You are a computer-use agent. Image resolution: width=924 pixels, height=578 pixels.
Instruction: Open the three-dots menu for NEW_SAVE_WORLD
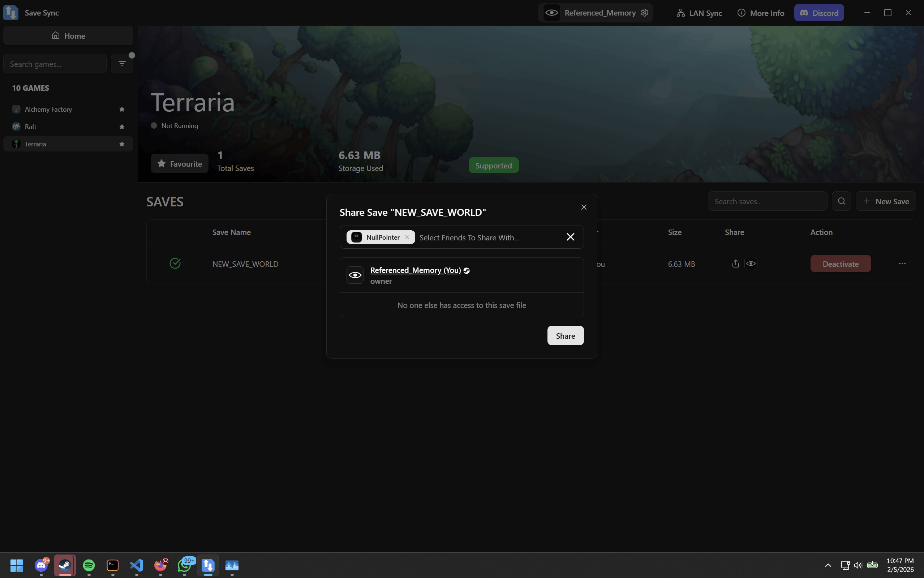tap(902, 264)
